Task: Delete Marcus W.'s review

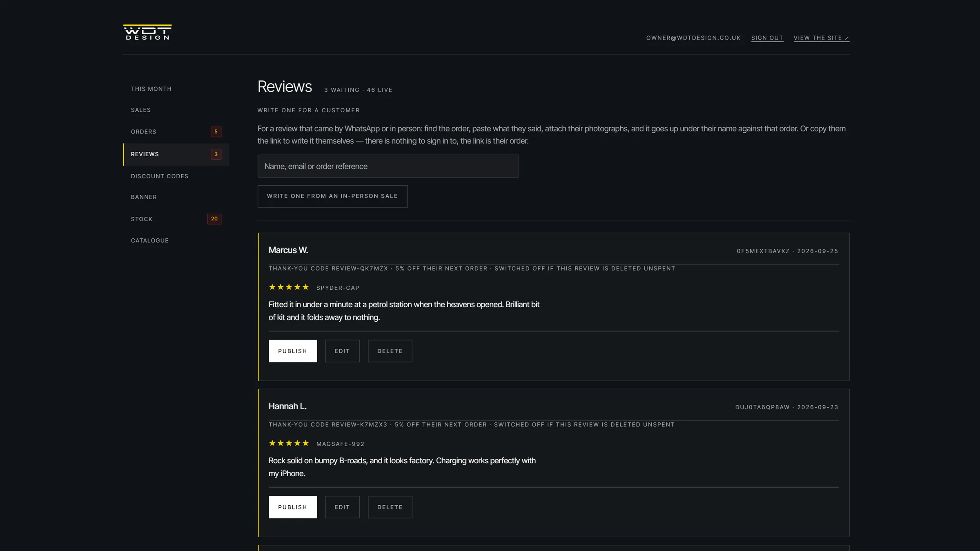Action: click(x=390, y=351)
